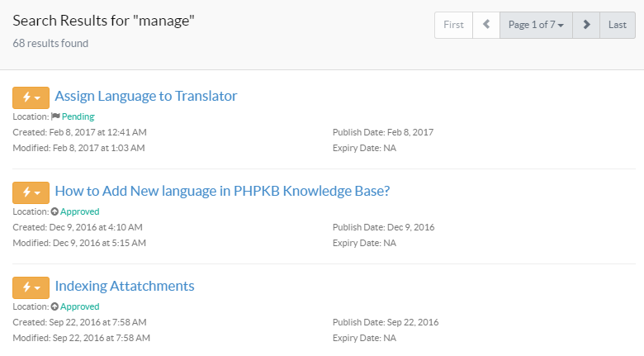Click the flag icon next to Pending

[x=56, y=116]
